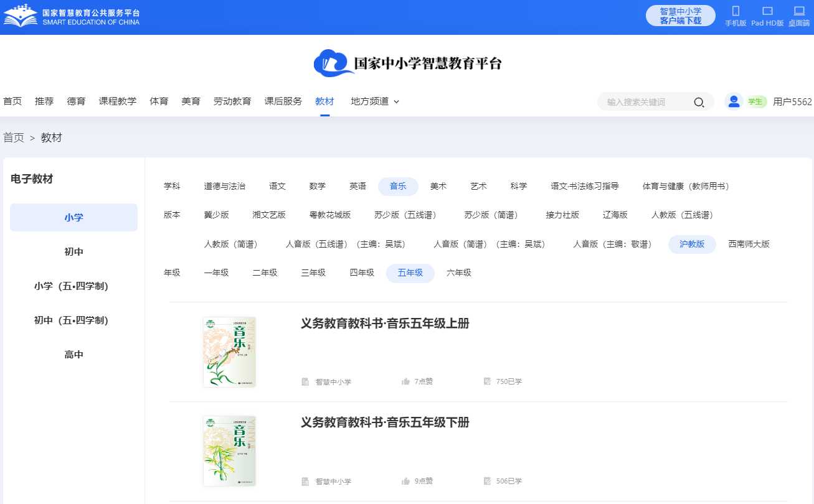
Task: Click the 国家中小学智慧教育平台 cloud logo
Action: click(x=407, y=63)
